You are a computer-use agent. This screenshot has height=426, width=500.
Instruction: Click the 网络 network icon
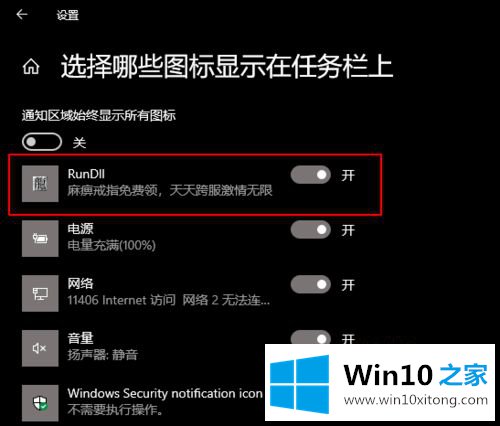pos(40,293)
